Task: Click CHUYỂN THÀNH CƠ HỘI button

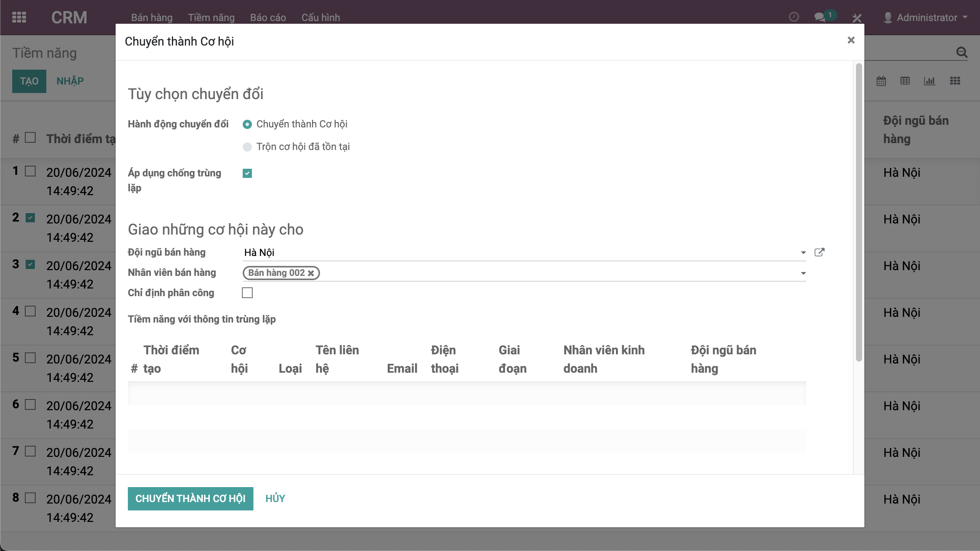Action: click(x=190, y=499)
